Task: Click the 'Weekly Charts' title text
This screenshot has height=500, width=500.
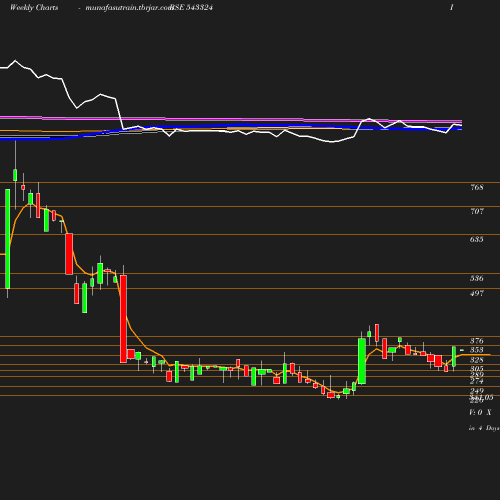Action: pos(34,8)
